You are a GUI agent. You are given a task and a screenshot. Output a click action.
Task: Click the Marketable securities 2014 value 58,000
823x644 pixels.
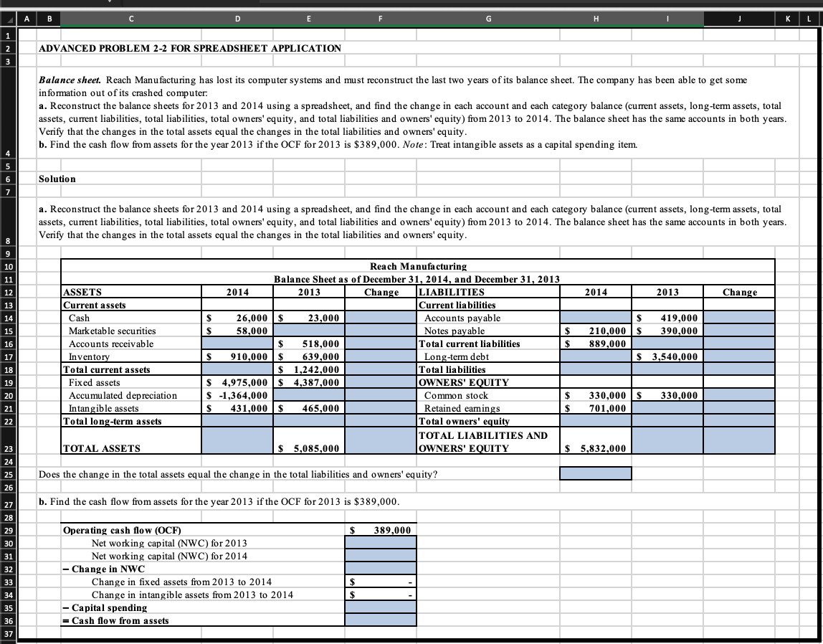(237, 331)
